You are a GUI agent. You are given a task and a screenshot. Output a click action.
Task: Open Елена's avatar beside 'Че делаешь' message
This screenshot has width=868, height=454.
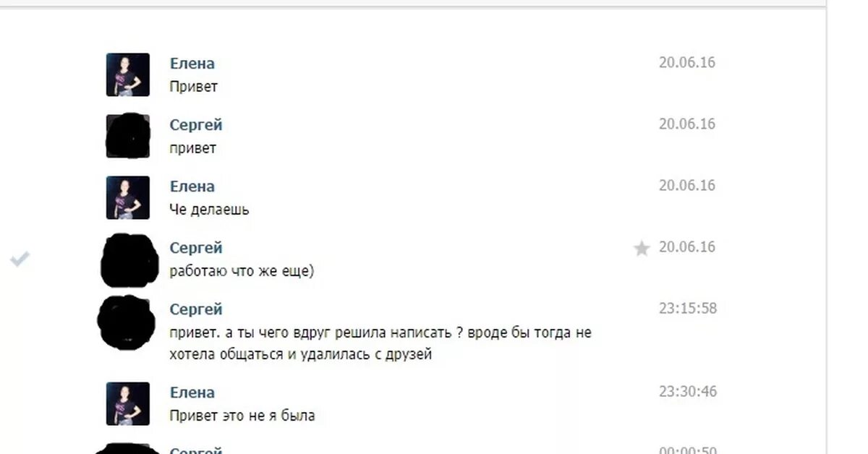128,197
